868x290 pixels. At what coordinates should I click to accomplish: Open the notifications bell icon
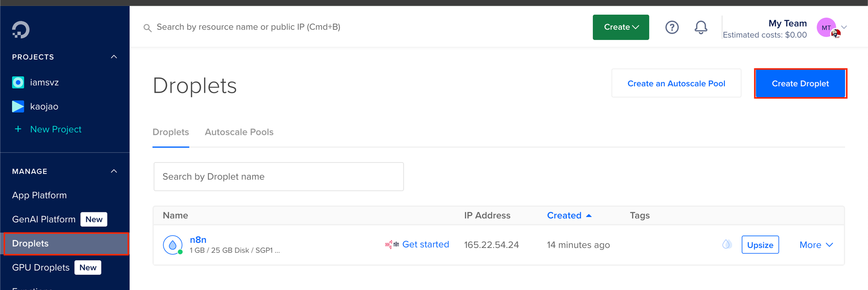click(x=701, y=27)
